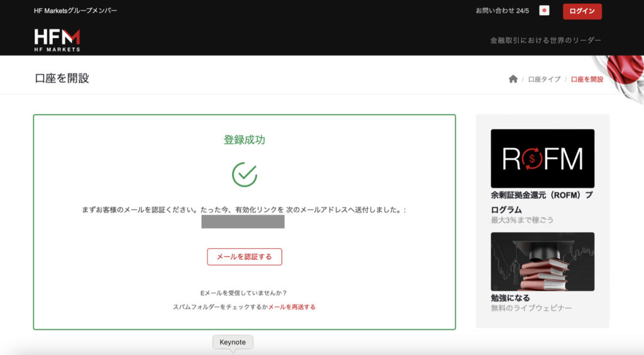Image resolution: width=644 pixels, height=355 pixels.
Task: Click the 勉強になる heading
Action: click(510, 298)
